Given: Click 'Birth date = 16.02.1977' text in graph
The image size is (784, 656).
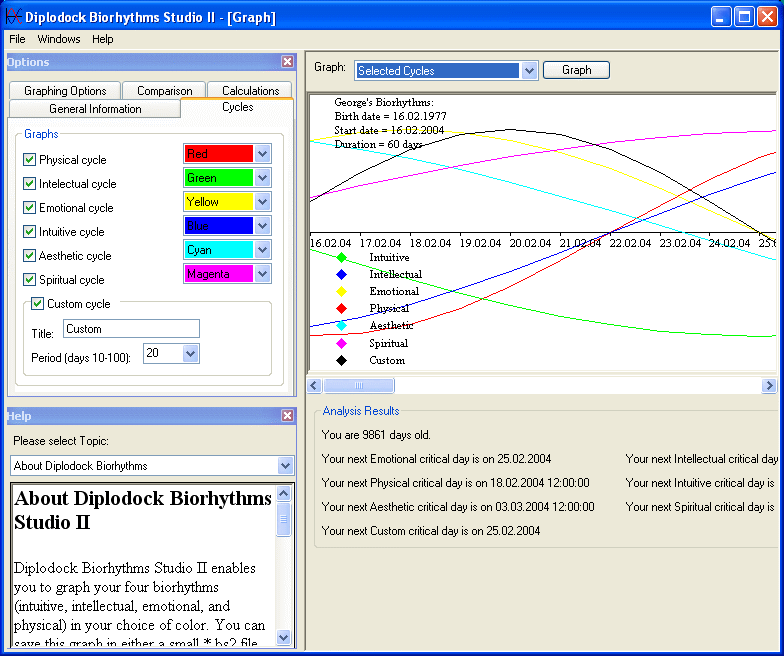Looking at the screenshot, I should click(390, 116).
